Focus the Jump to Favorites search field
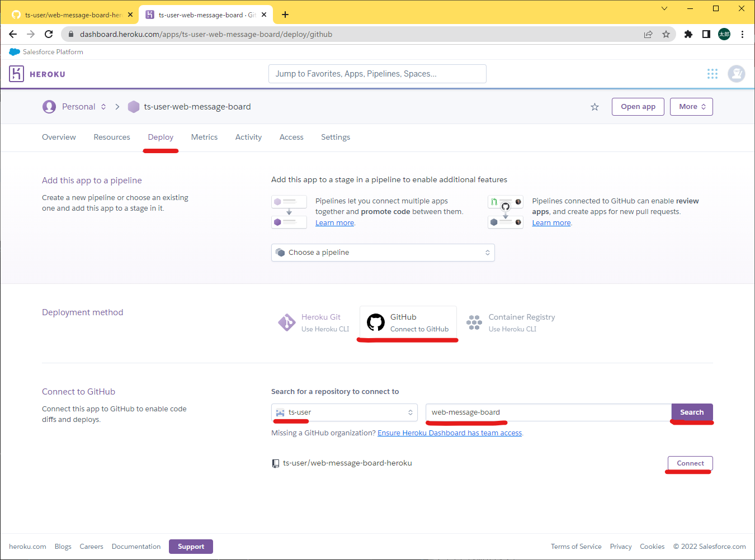The height and width of the screenshot is (560, 755). click(x=377, y=74)
